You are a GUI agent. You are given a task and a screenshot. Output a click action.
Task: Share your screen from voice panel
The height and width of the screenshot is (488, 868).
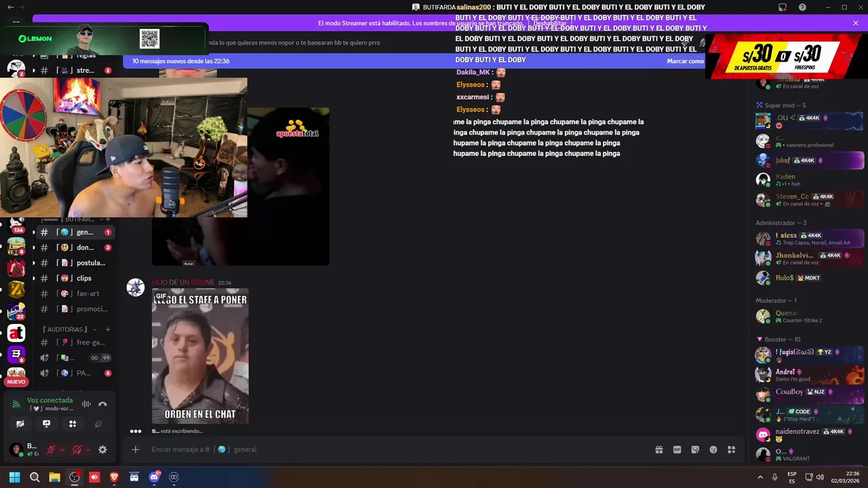(46, 424)
